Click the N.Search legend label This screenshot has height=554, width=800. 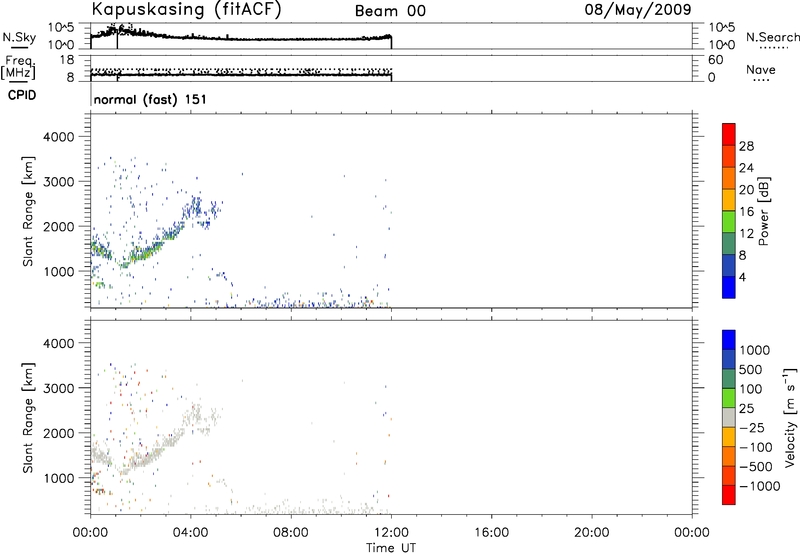point(772,37)
